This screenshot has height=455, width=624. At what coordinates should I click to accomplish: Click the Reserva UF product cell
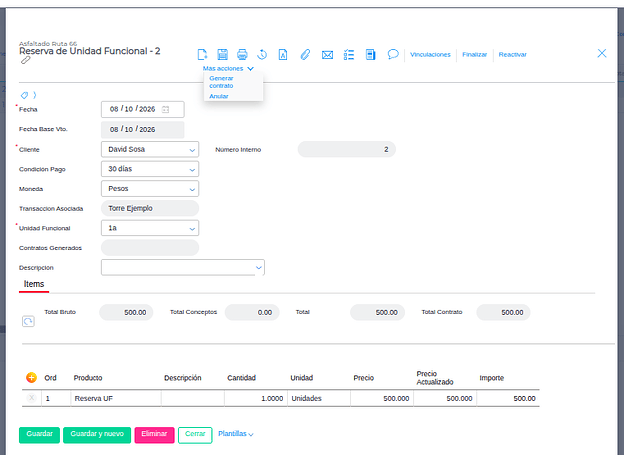click(x=116, y=398)
